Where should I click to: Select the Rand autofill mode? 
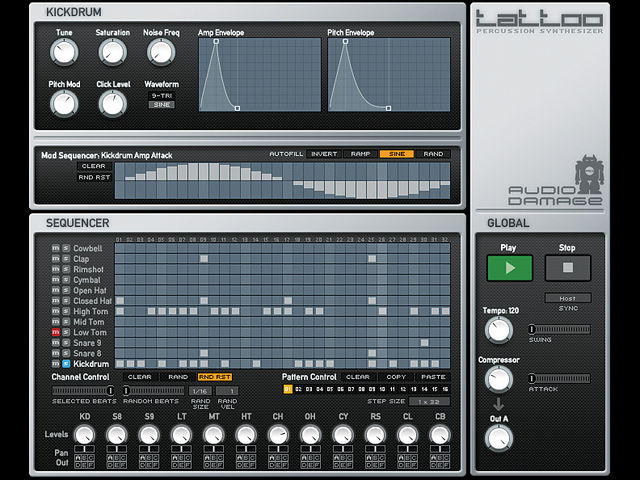tap(433, 154)
